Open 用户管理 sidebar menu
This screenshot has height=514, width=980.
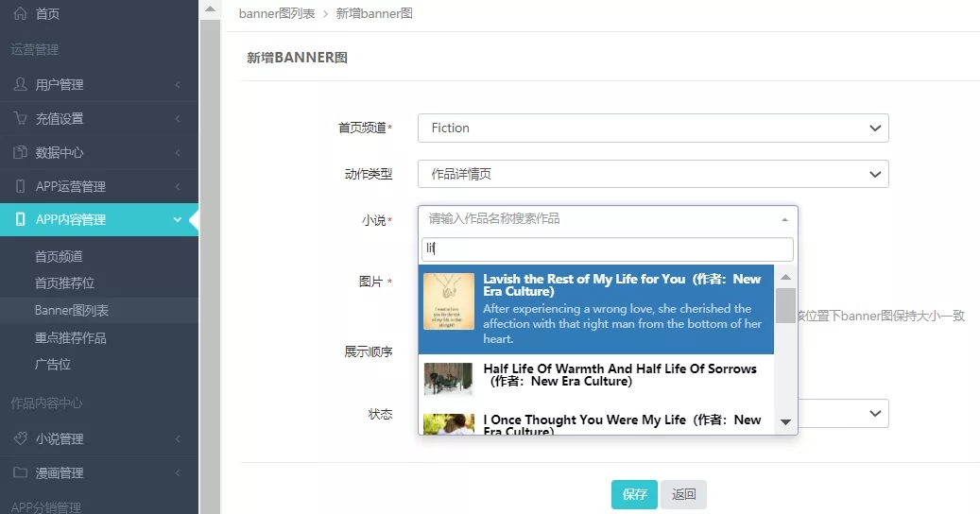pyautogui.click(x=99, y=84)
